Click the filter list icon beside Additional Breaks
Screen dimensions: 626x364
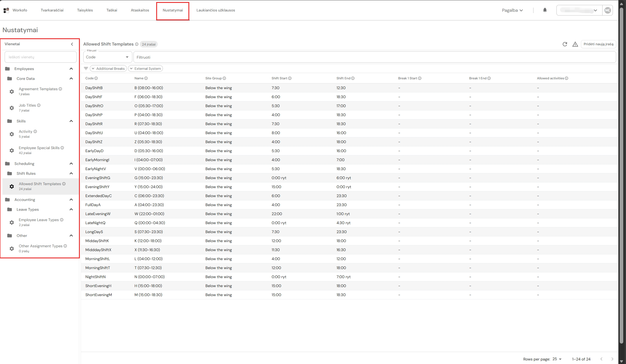[86, 68]
